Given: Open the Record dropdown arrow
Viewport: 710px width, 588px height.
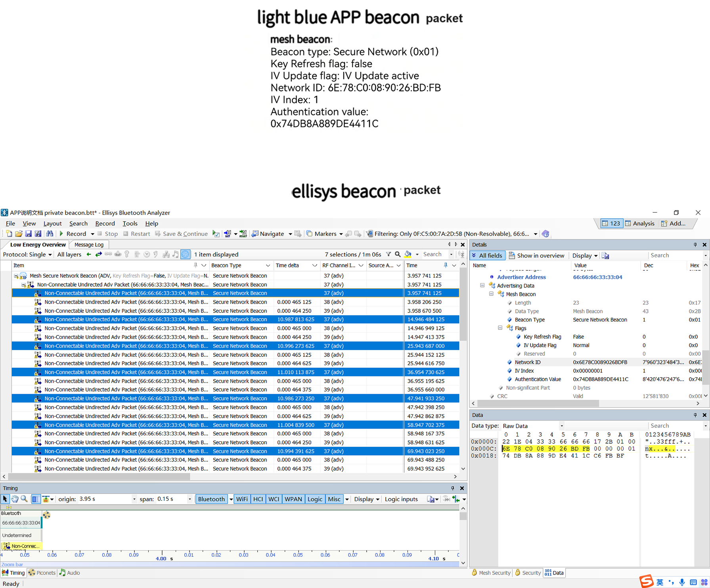Looking at the screenshot, I should pyautogui.click(x=92, y=234).
